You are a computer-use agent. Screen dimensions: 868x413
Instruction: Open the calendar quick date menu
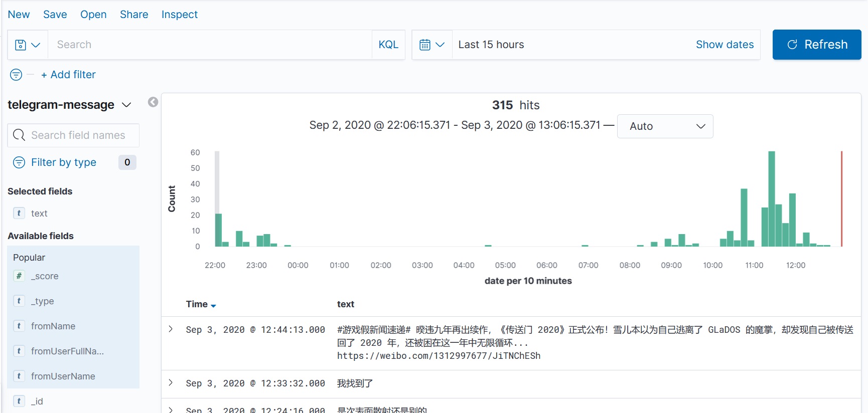click(431, 45)
